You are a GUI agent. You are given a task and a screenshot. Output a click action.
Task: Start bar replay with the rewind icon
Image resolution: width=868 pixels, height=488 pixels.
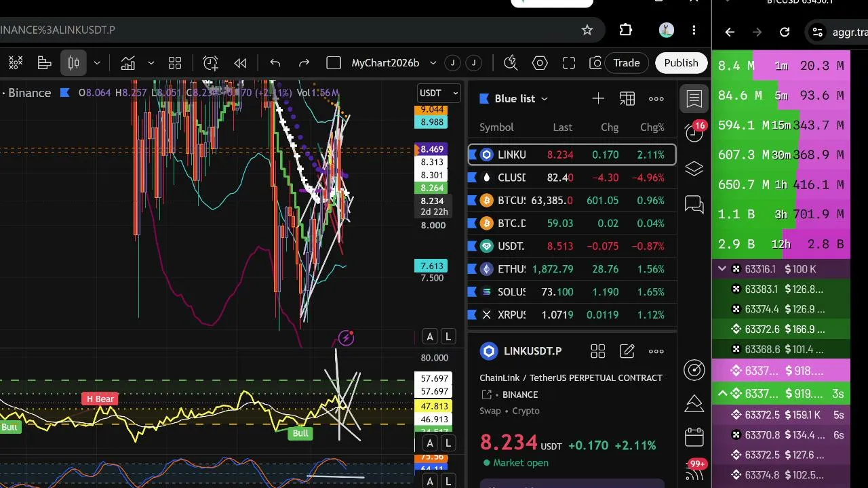[240, 63]
